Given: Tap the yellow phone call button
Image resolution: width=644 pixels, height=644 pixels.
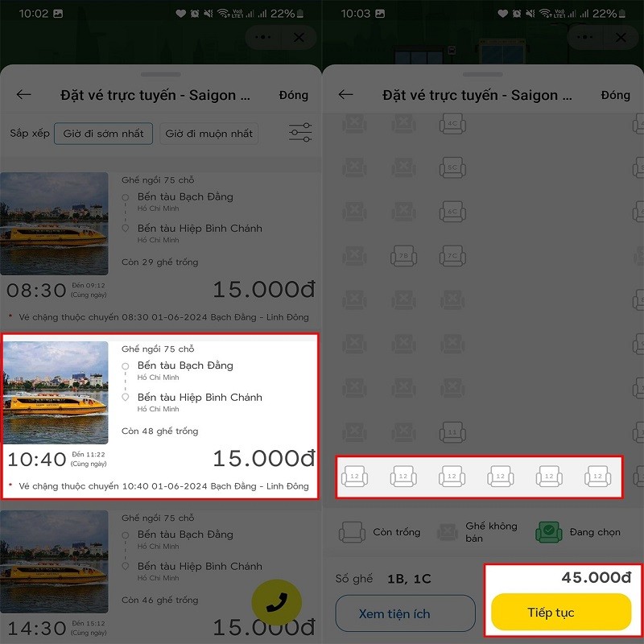Looking at the screenshot, I should (276, 602).
